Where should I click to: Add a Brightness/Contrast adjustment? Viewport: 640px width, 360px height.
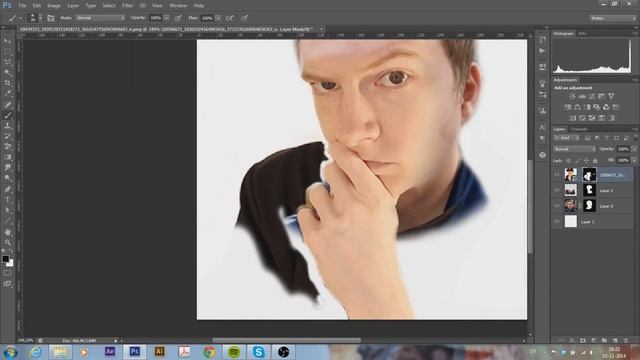(572, 96)
